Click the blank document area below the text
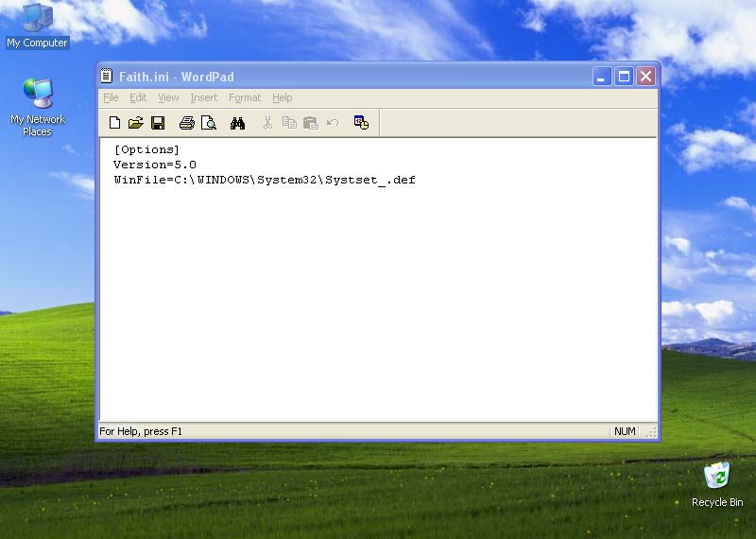The height and width of the screenshot is (539, 756). pyautogui.click(x=378, y=304)
